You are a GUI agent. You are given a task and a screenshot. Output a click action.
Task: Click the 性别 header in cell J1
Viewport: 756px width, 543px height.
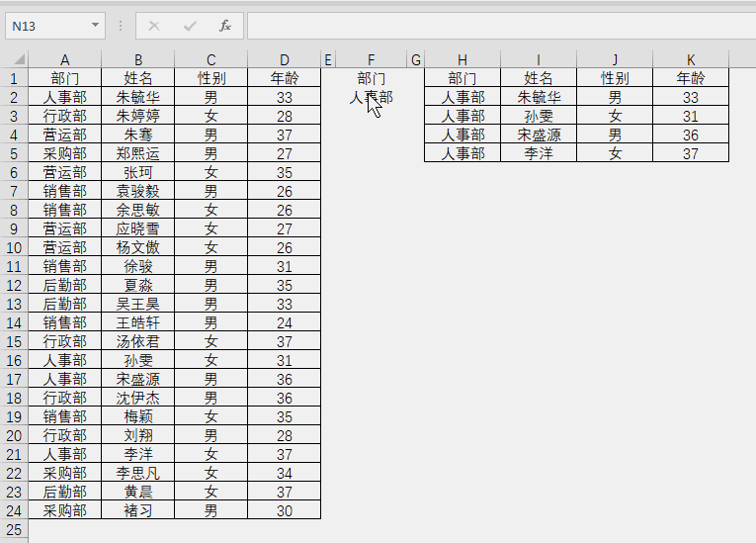click(615, 78)
